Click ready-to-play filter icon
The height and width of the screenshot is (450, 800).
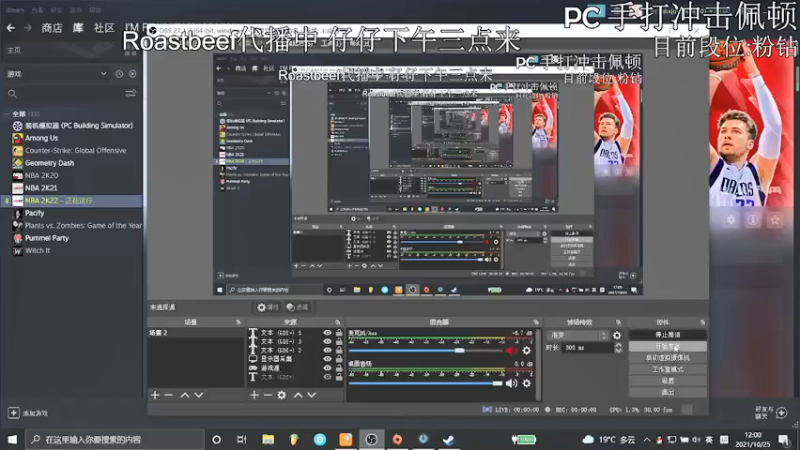[x=133, y=74]
